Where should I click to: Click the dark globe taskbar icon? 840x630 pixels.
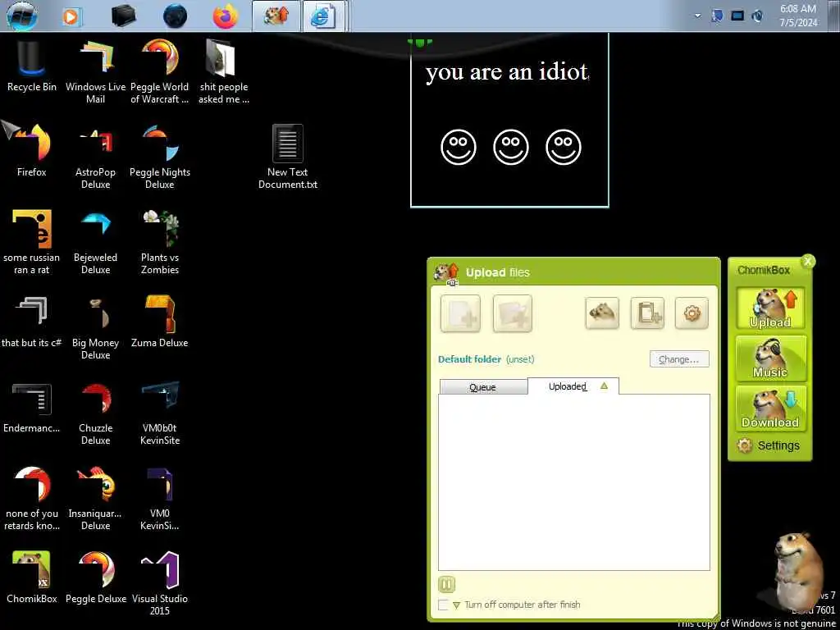[176, 16]
